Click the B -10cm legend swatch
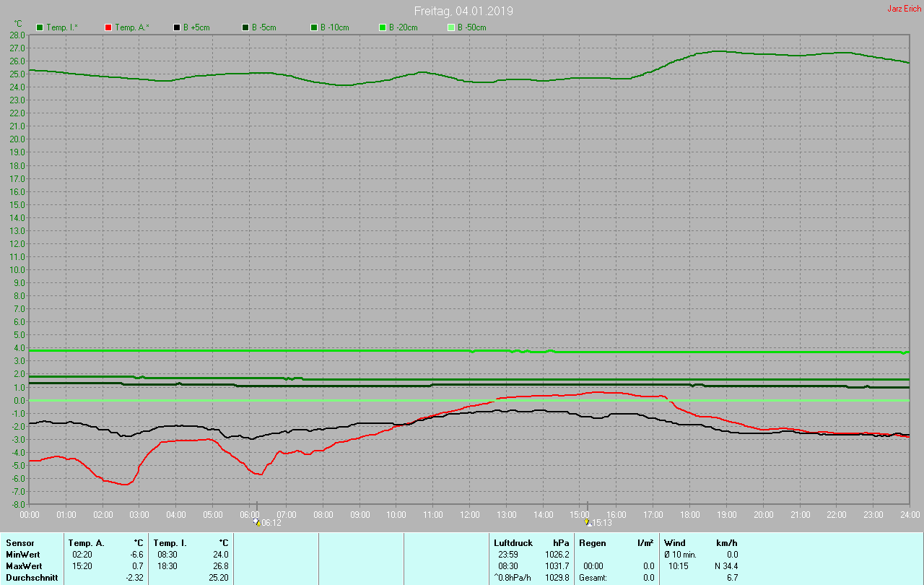Screen dimensions: 924x585 [x=313, y=27]
